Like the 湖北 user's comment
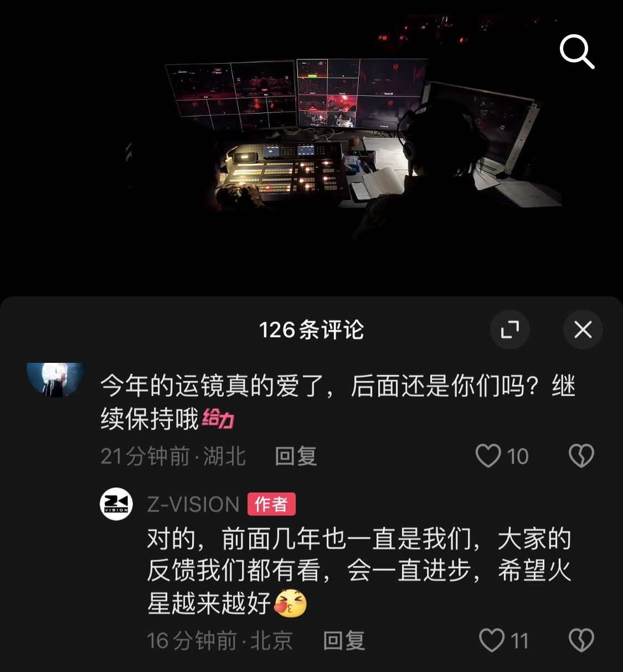The width and height of the screenshot is (623, 672). (x=488, y=456)
